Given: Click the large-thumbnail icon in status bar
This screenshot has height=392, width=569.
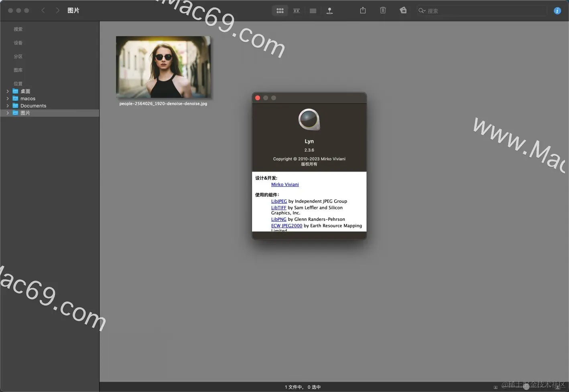Looking at the screenshot, I should point(557,387).
